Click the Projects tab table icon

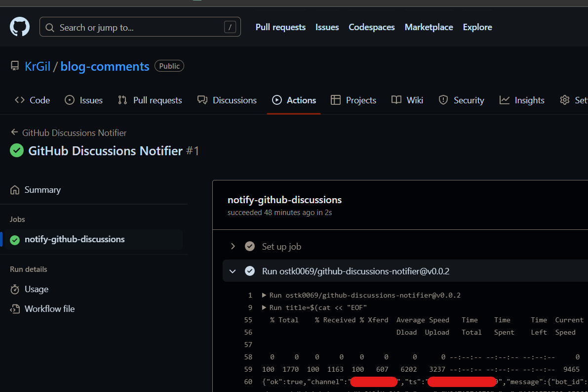pyautogui.click(x=336, y=100)
